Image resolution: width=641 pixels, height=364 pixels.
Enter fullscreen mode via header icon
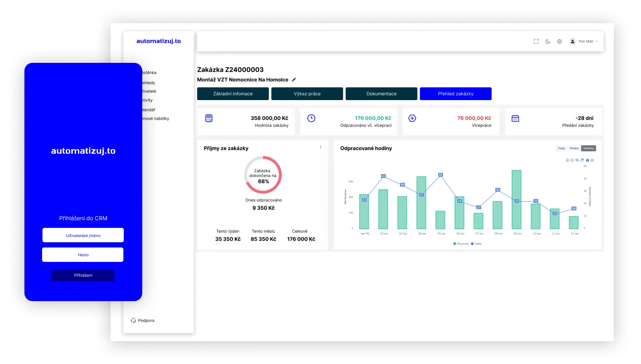[x=536, y=42]
